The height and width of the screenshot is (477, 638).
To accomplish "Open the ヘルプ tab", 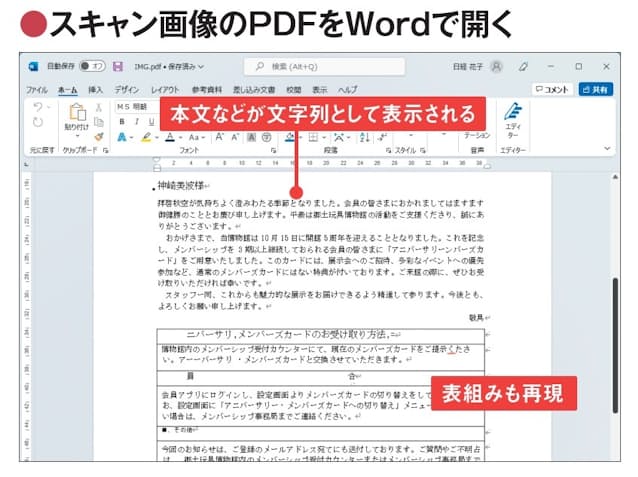I will tap(347, 90).
